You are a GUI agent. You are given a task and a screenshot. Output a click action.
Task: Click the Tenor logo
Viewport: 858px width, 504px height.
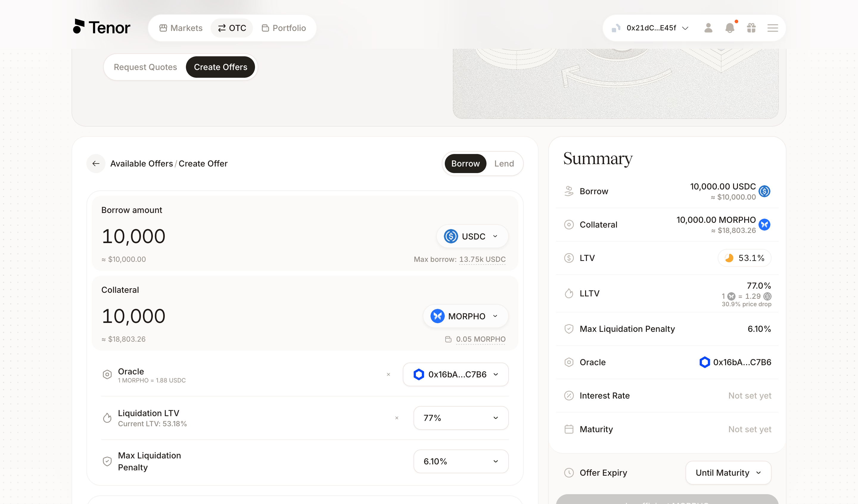click(102, 27)
